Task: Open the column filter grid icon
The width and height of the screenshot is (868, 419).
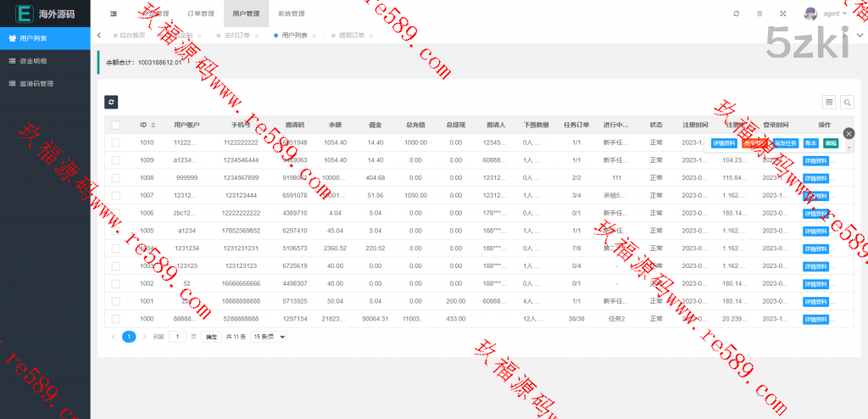Action: [x=829, y=102]
